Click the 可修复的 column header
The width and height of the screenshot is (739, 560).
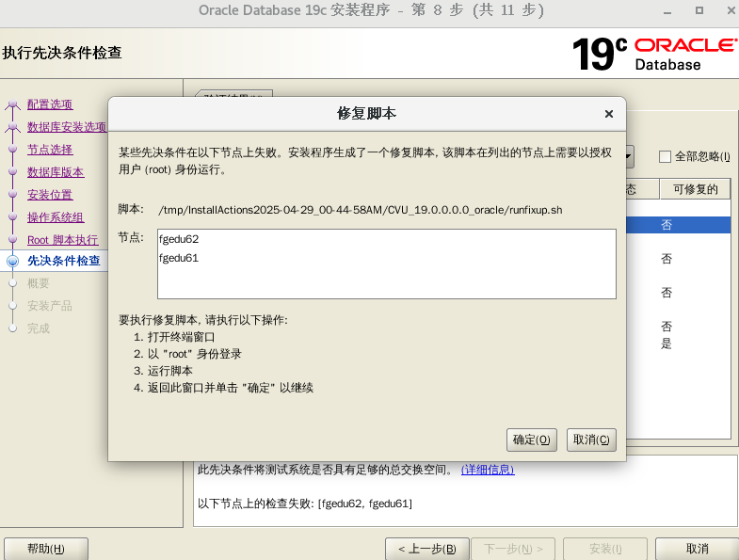[695, 189]
